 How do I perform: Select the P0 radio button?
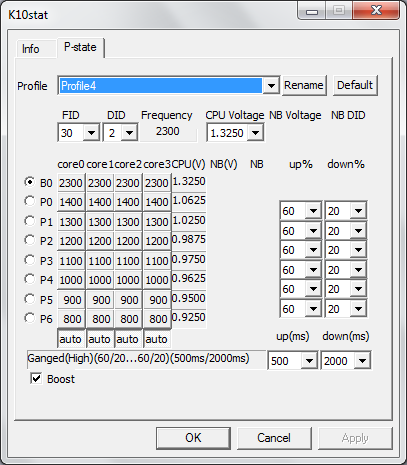point(30,201)
